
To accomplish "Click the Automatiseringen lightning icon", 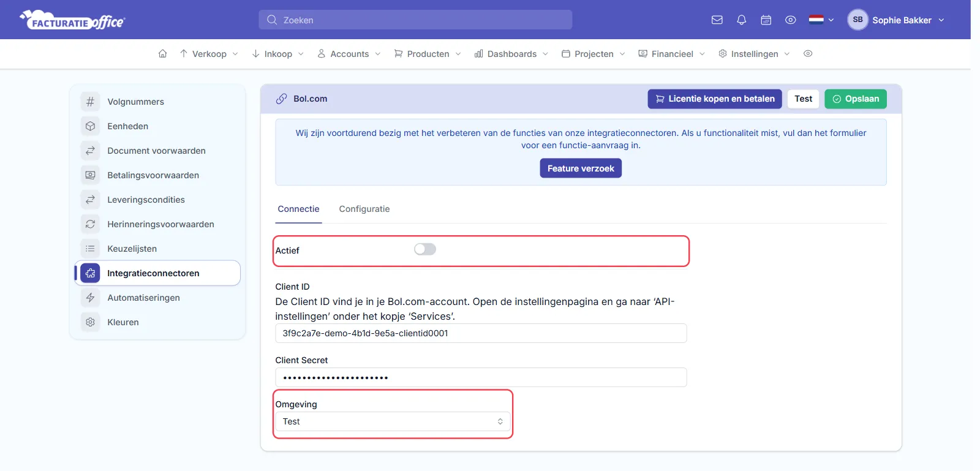I will [90, 298].
